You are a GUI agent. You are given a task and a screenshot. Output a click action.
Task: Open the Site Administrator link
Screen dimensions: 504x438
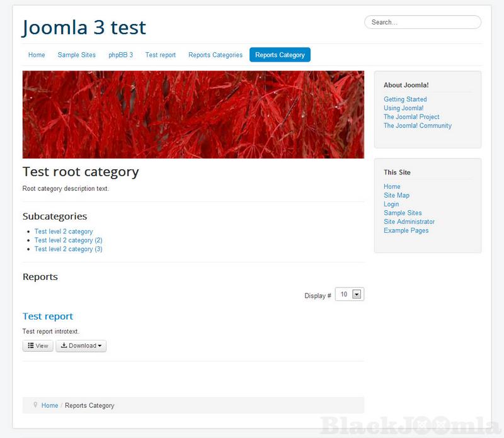[409, 222]
